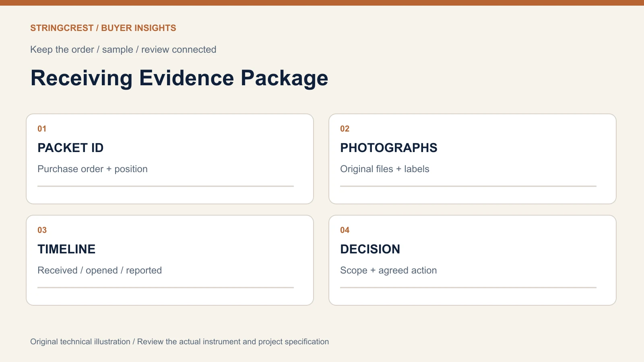Select the card number "02"
The image size is (644, 362).
point(345,129)
